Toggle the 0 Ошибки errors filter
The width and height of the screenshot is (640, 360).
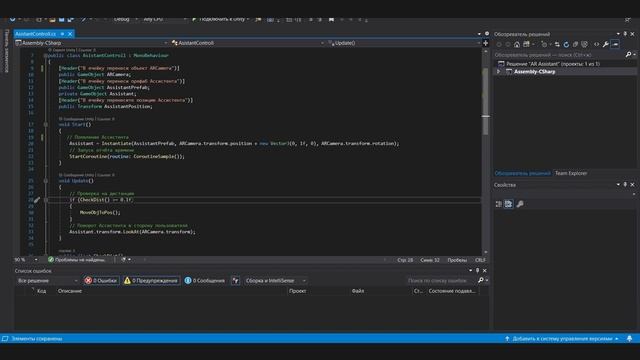pyautogui.click(x=101, y=281)
